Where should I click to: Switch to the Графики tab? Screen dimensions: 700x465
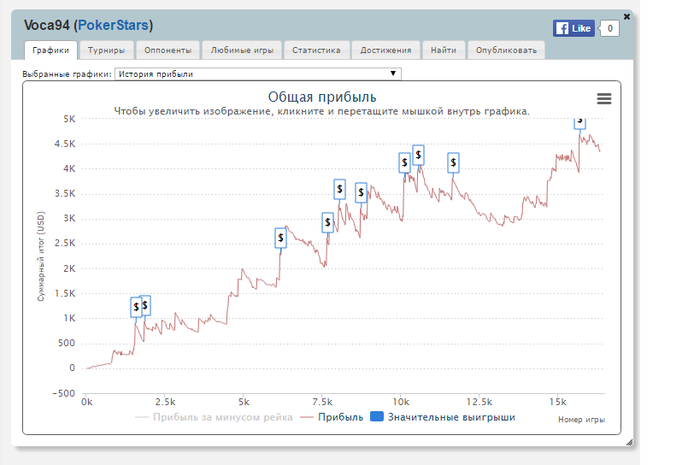tap(51, 50)
